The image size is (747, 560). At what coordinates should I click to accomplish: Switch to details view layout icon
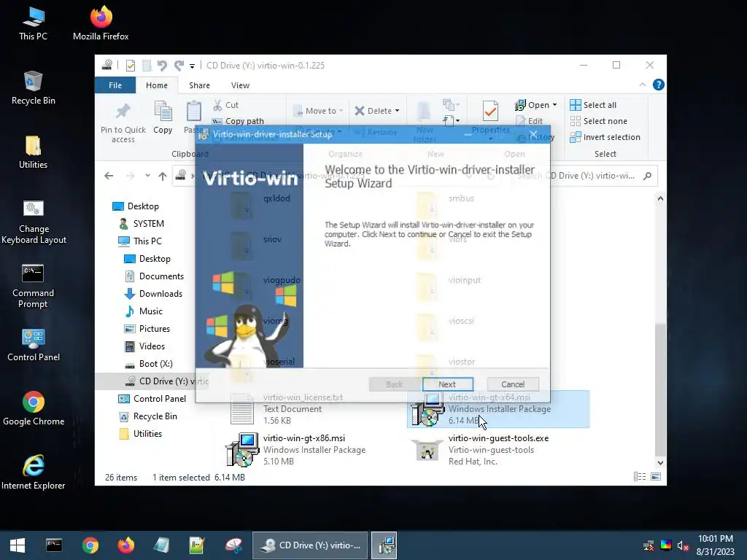click(640, 477)
